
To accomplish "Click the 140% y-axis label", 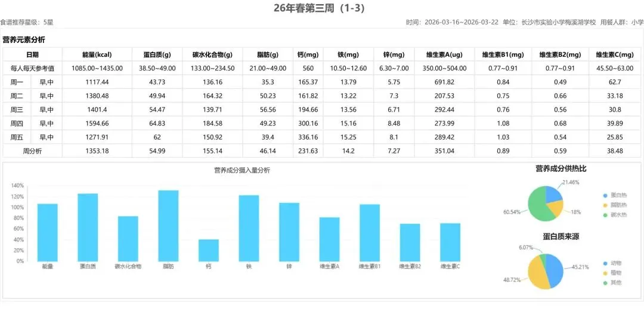I will [x=18, y=186].
